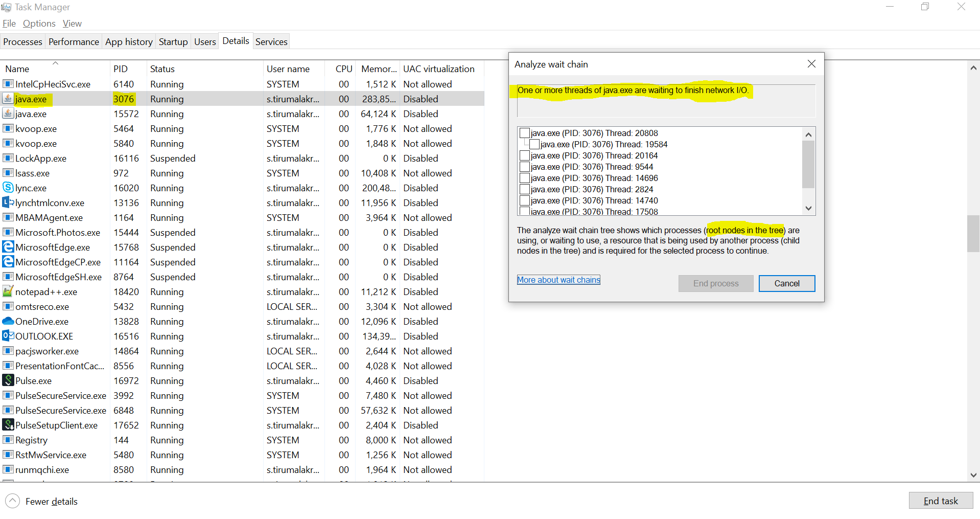
Task: Select the PulseSecureService.exe row with PID 6848
Action: click(242, 410)
